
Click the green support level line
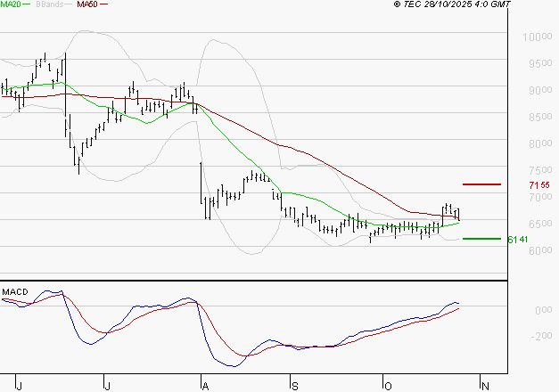coord(481,239)
